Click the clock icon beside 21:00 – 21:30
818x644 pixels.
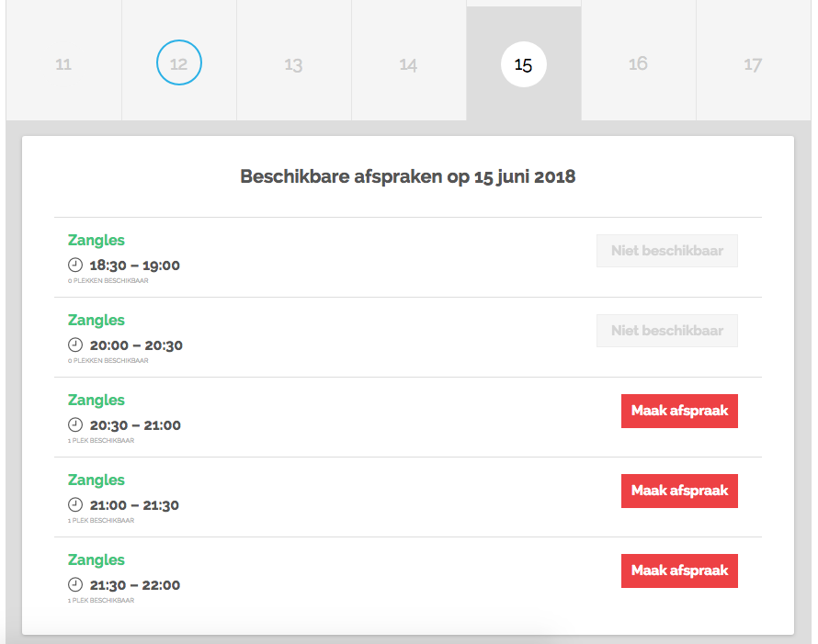click(x=75, y=505)
